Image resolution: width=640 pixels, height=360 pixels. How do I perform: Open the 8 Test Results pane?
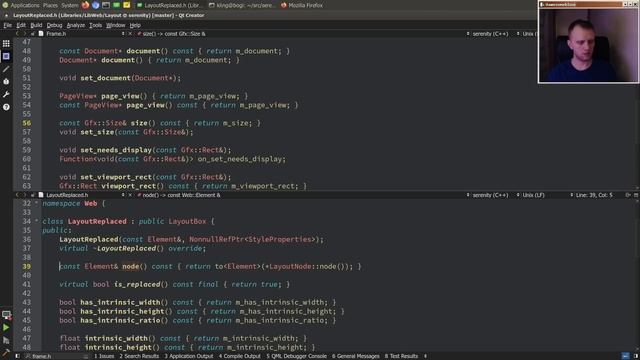click(x=401, y=356)
